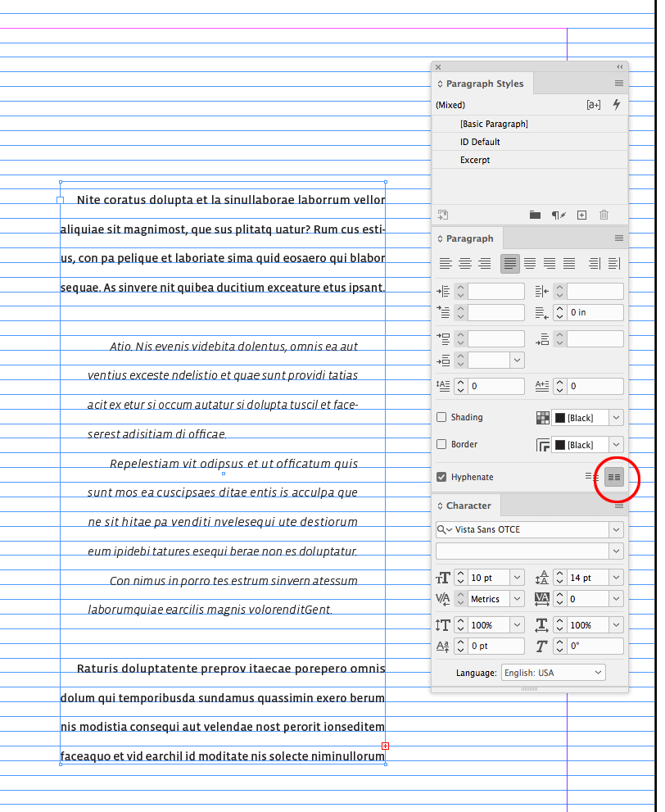The width and height of the screenshot is (665, 812).
Task: Switch to the Character panel tab
Action: point(465,506)
